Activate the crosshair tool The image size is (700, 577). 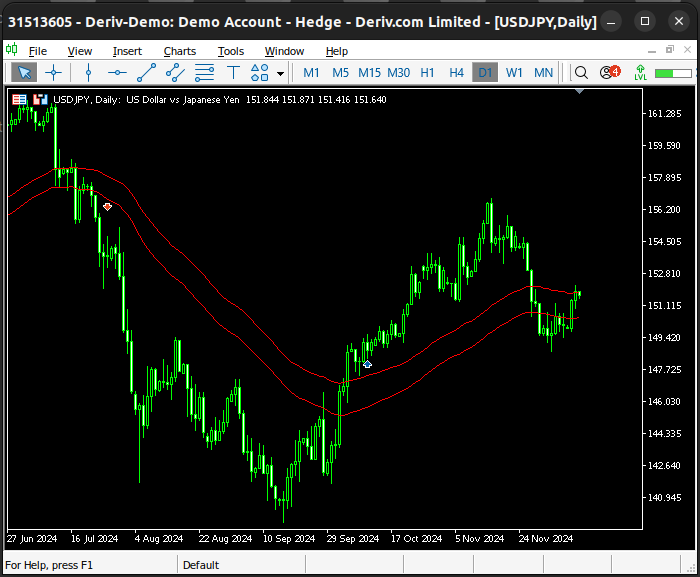point(54,72)
